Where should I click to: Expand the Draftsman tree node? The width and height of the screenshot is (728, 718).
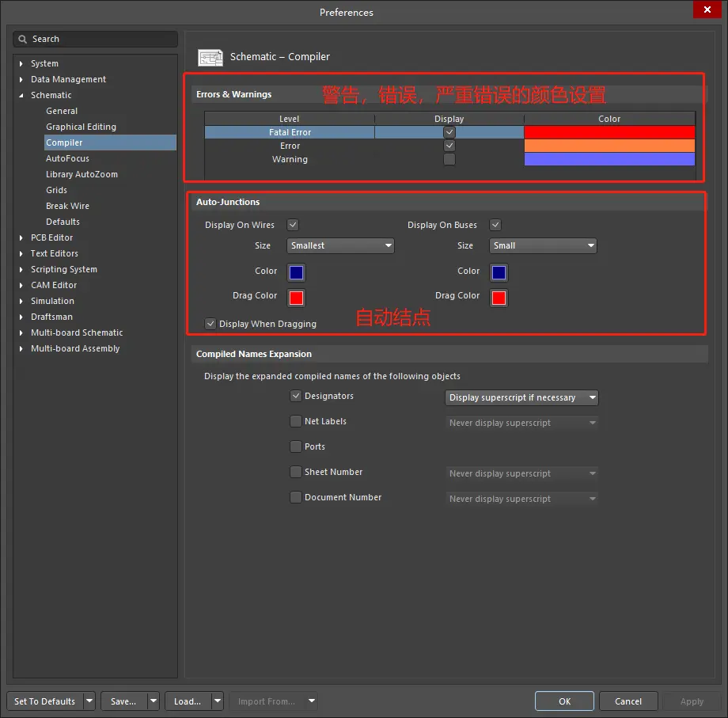pos(21,317)
